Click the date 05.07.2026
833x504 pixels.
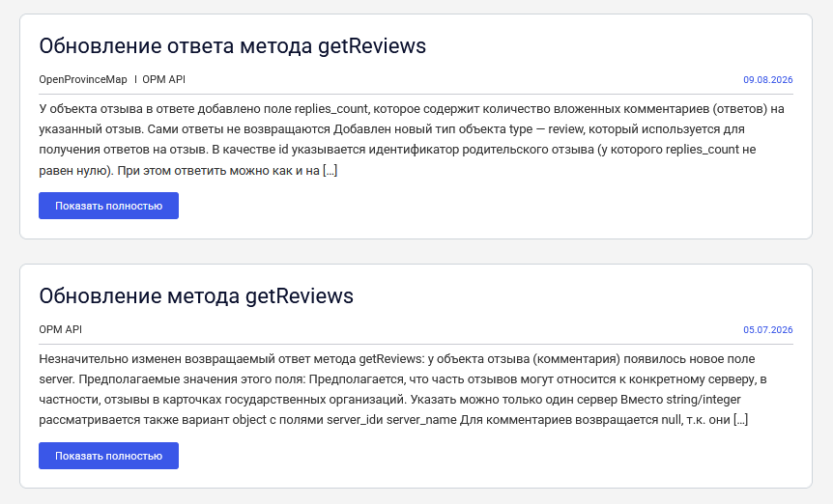767,329
